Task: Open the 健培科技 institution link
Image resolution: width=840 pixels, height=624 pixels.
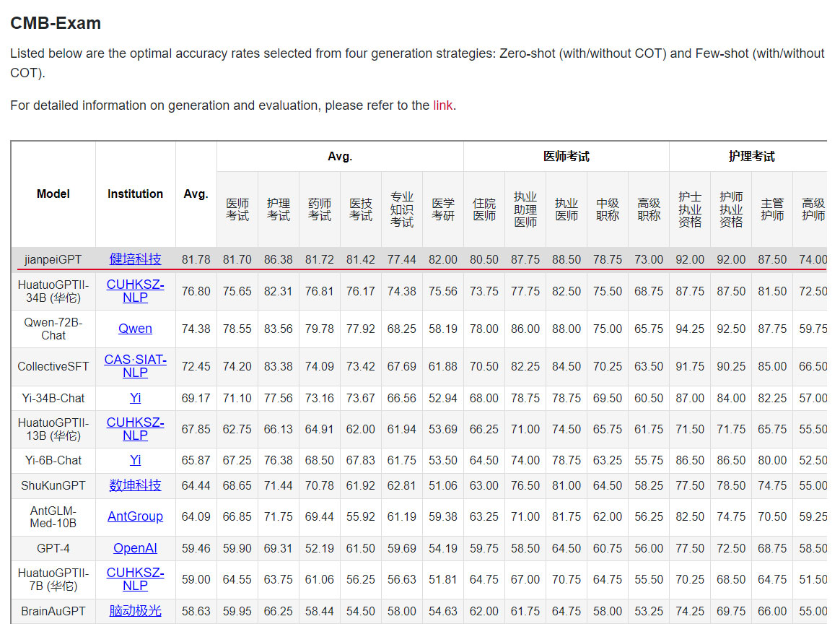Action: pyautogui.click(x=135, y=259)
